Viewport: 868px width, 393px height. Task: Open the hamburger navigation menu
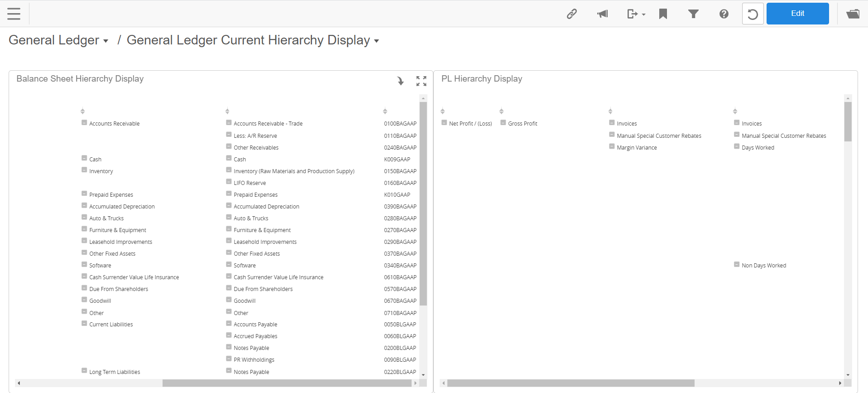pos(14,14)
